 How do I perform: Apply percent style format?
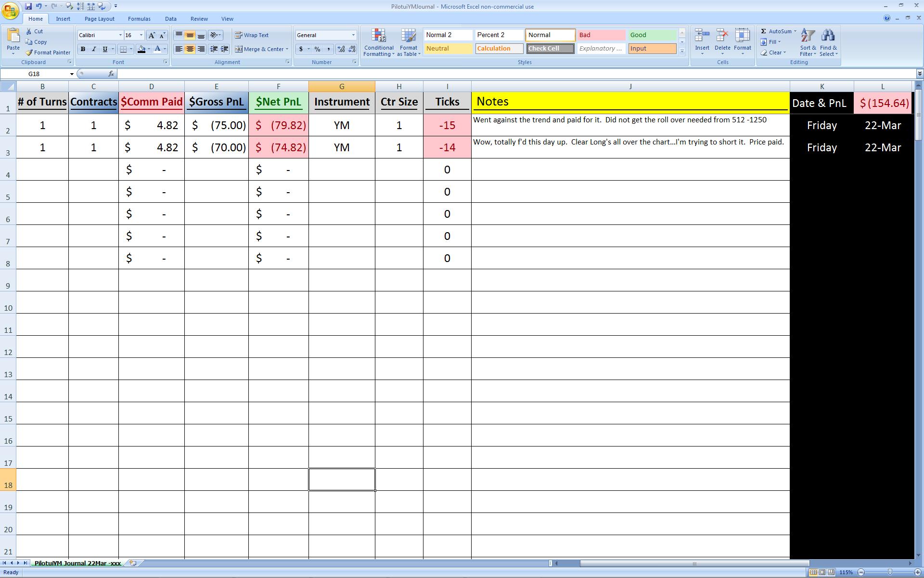pos(317,49)
